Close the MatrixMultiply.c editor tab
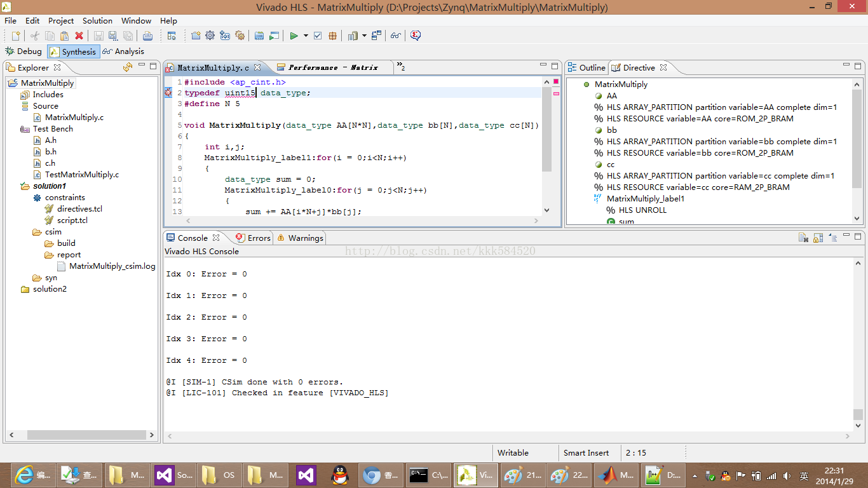 pos(257,67)
